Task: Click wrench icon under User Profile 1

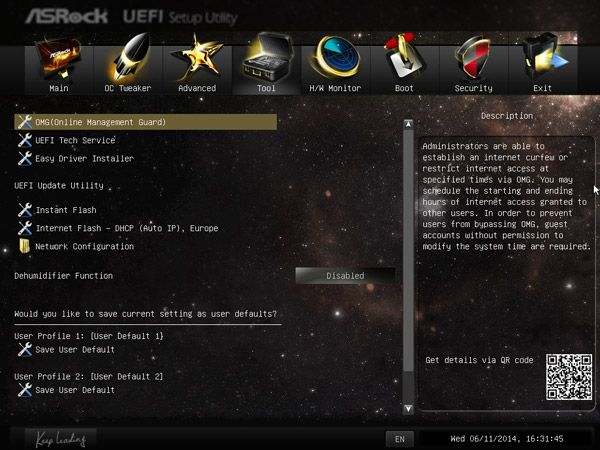Action: pos(25,349)
